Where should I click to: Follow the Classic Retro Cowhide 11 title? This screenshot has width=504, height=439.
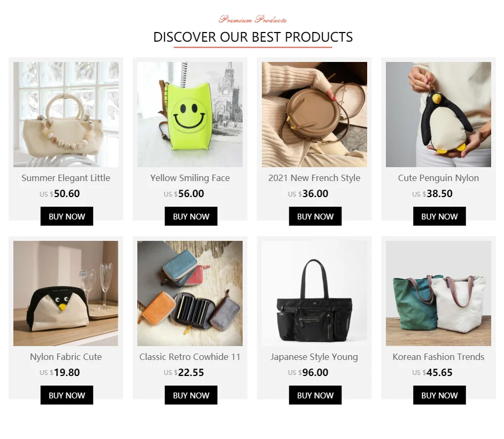click(x=190, y=357)
